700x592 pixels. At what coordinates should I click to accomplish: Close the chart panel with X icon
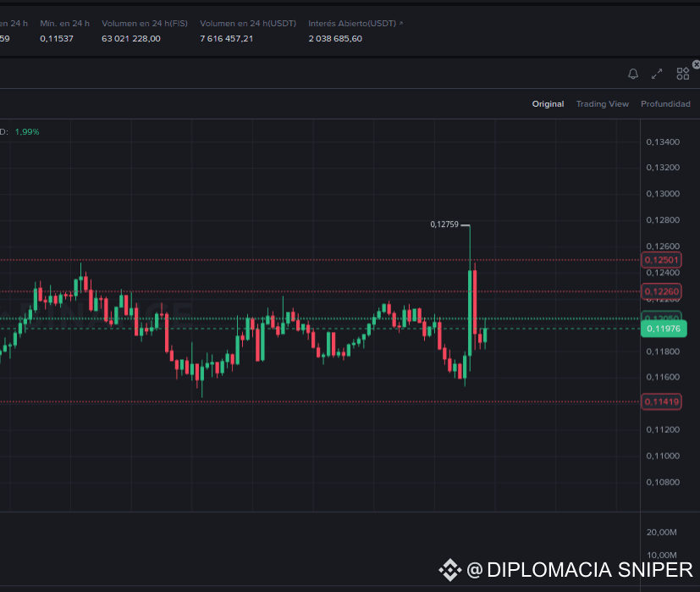(697, 64)
